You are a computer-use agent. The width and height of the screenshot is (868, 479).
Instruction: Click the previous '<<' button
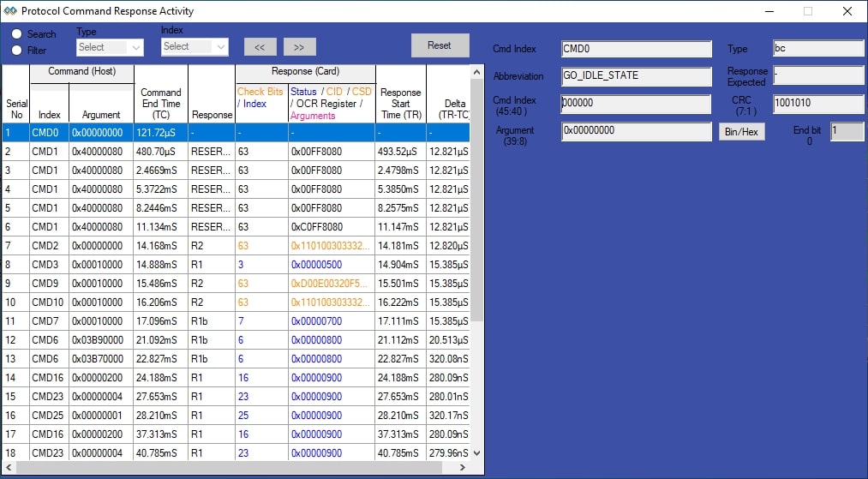(260, 46)
